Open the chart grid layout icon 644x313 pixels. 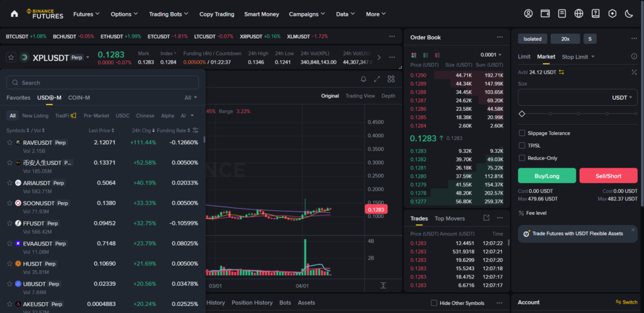[x=391, y=79]
